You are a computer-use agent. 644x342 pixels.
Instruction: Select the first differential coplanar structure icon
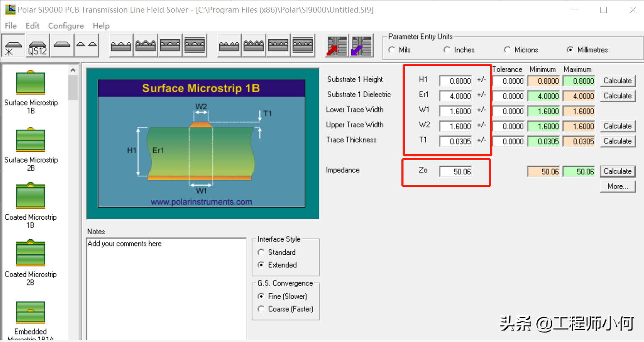229,46
